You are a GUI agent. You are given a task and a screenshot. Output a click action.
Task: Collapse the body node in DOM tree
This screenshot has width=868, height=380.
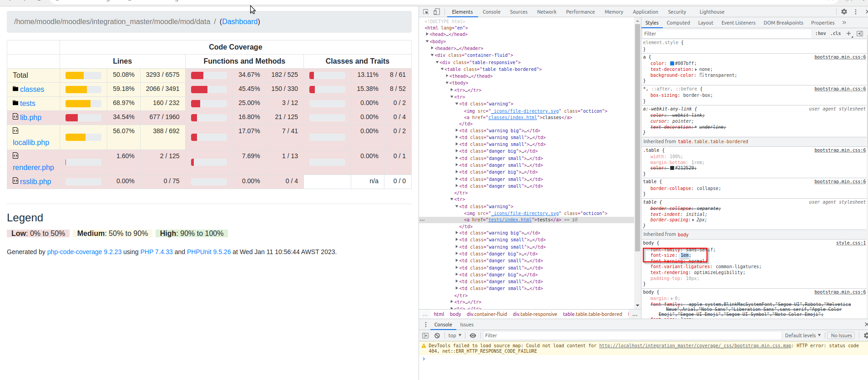point(427,41)
